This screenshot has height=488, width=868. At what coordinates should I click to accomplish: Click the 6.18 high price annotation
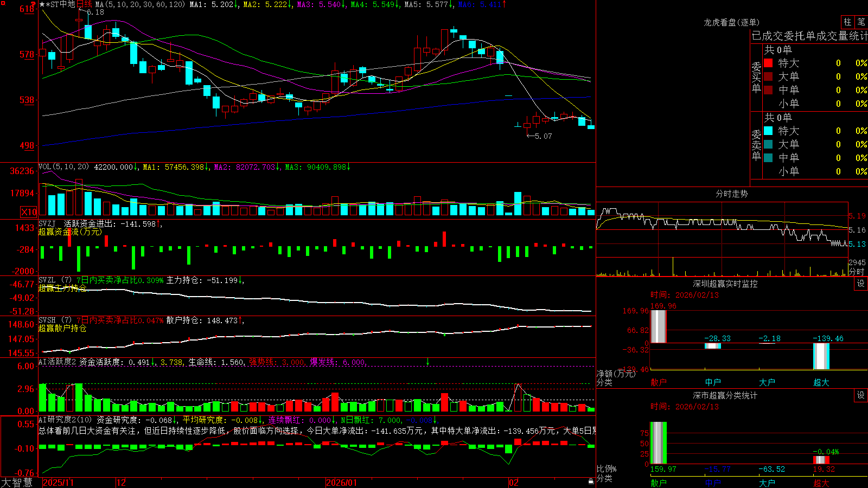click(x=95, y=12)
